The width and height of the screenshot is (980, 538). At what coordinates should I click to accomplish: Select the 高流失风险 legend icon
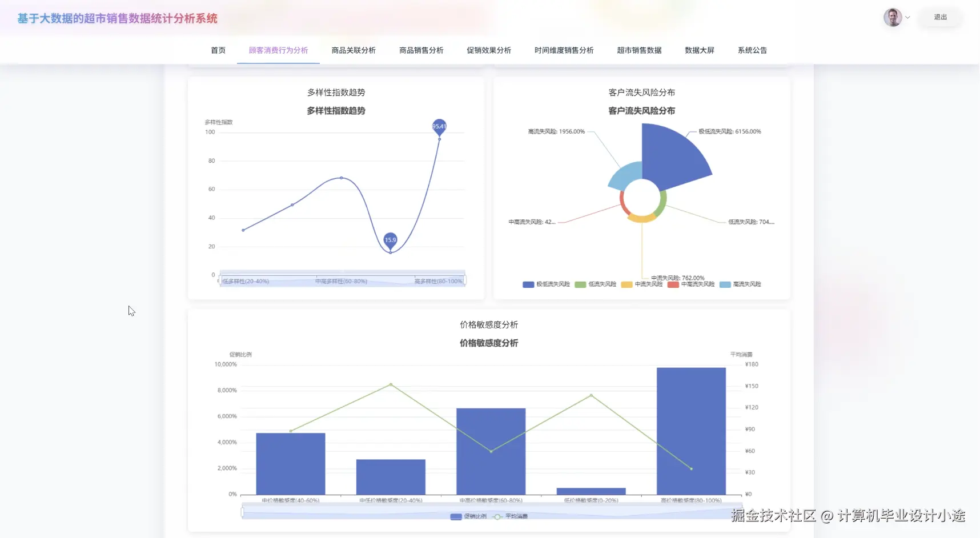coord(726,284)
